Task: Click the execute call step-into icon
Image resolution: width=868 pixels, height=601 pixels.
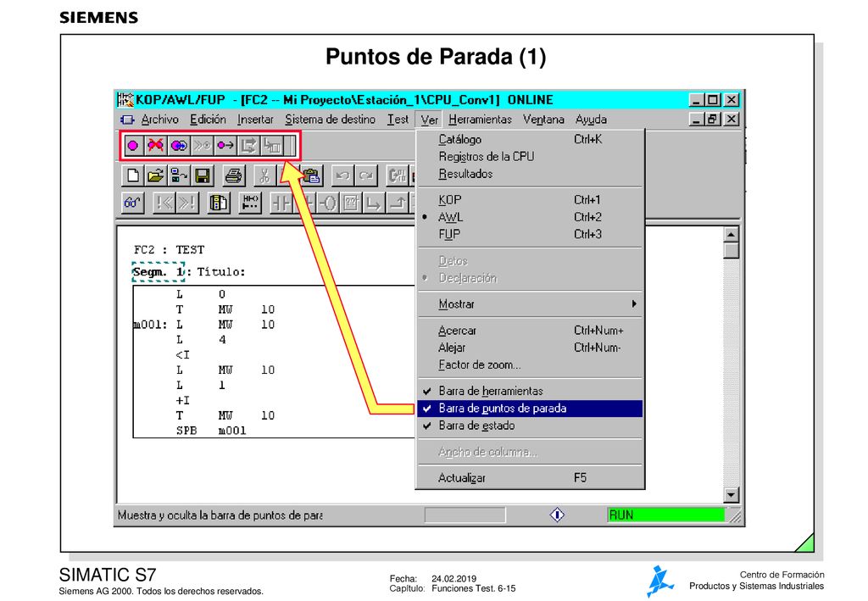Action: [272, 146]
